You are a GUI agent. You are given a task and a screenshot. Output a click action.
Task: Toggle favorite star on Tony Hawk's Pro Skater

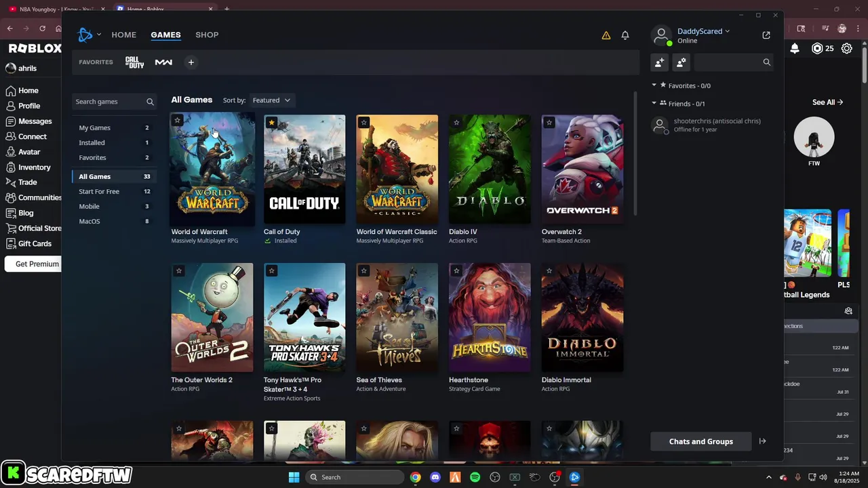[x=271, y=271]
